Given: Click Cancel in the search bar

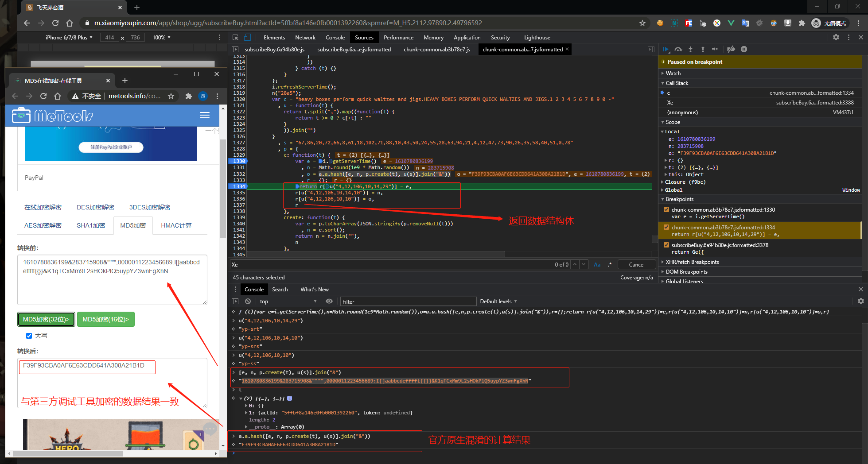Looking at the screenshot, I should (x=636, y=265).
